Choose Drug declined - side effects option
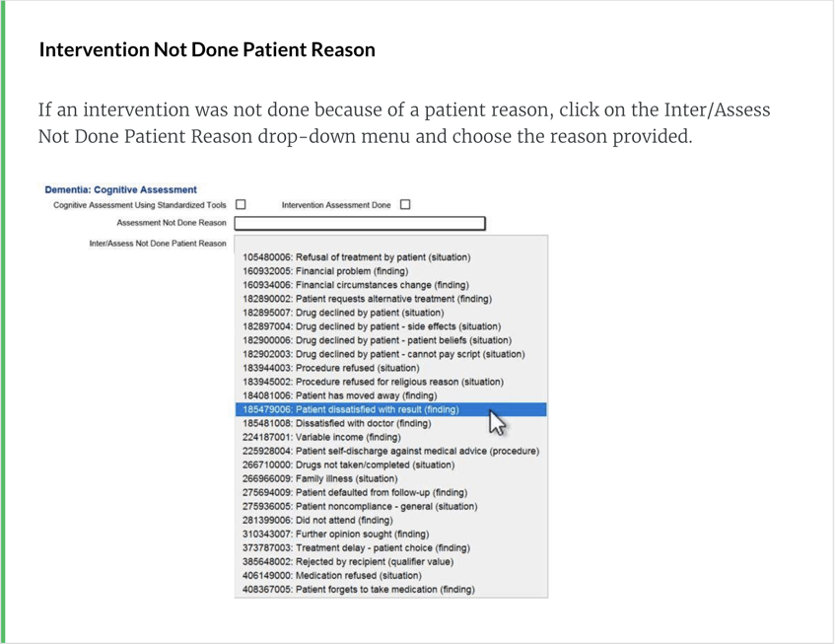 click(x=372, y=326)
